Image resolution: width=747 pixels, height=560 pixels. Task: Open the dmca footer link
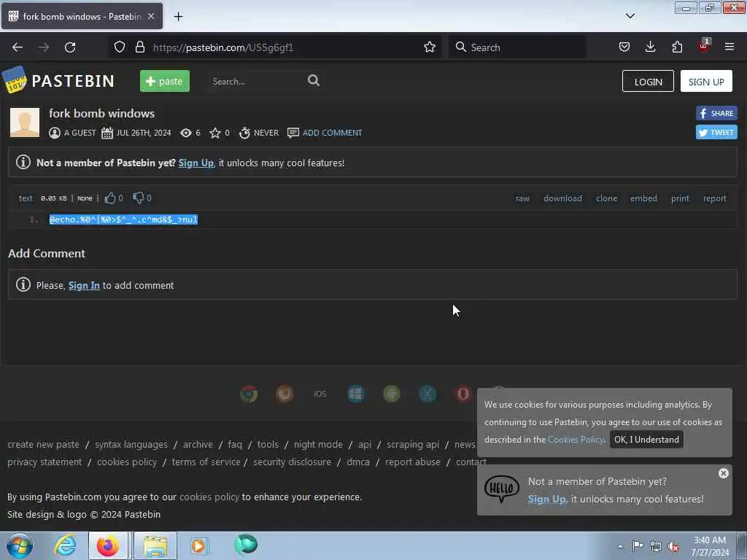(358, 462)
